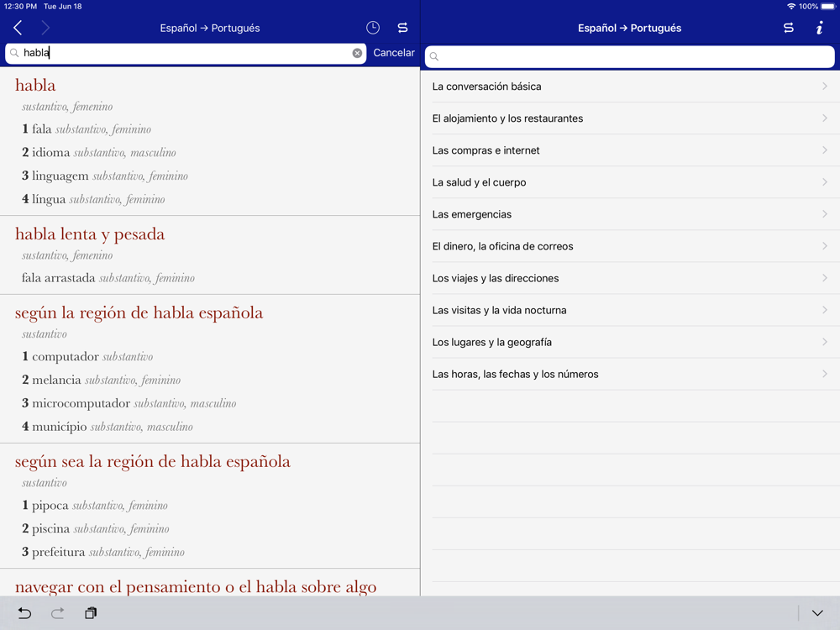Tap the undo icon on keyboard bar
840x630 pixels.
tap(24, 613)
